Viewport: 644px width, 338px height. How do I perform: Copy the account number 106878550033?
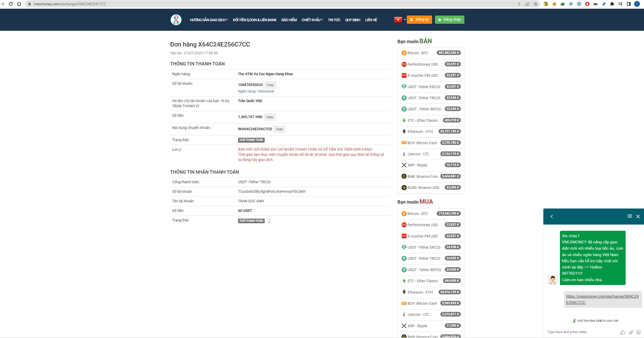[x=270, y=85]
